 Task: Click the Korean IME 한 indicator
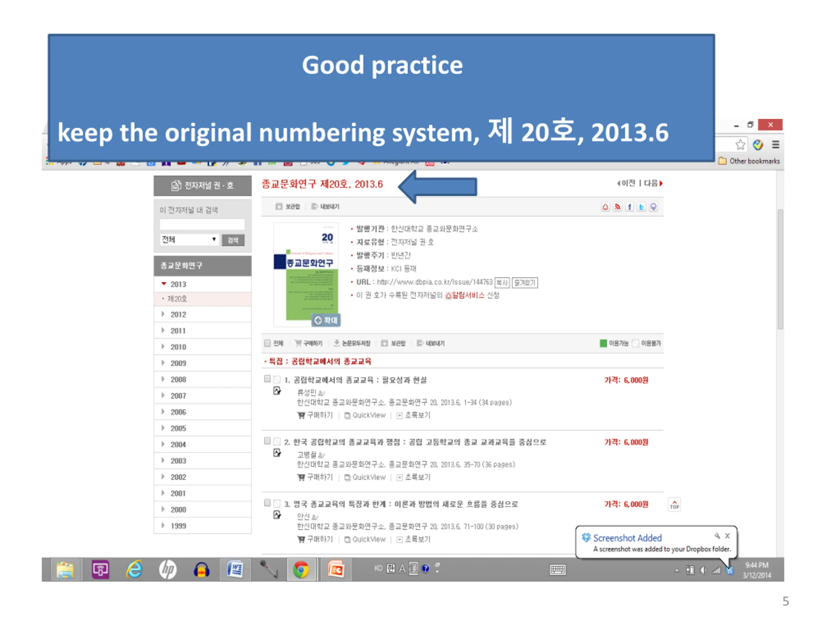point(391,568)
